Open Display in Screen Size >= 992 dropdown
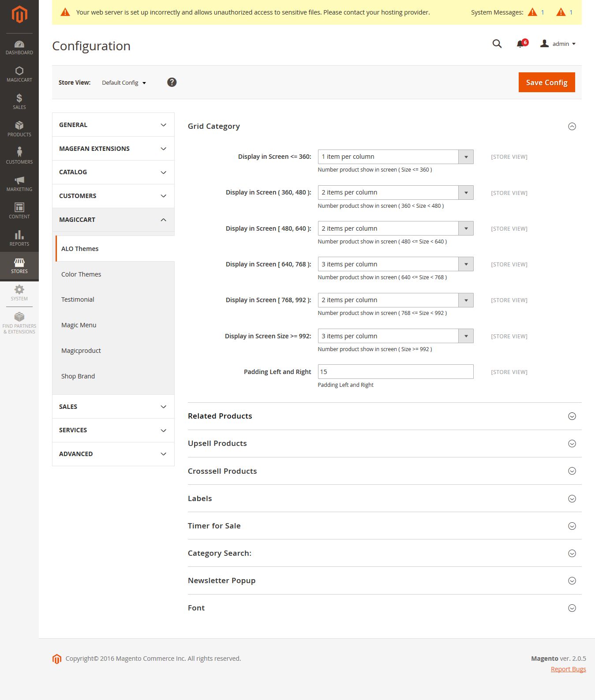This screenshot has height=700, width=595. pyautogui.click(x=395, y=336)
